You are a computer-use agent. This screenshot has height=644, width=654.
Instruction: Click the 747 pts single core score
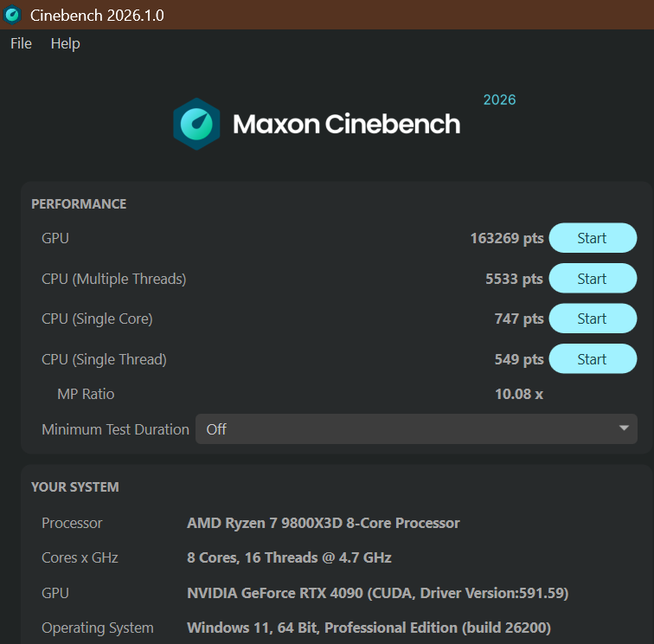click(519, 319)
